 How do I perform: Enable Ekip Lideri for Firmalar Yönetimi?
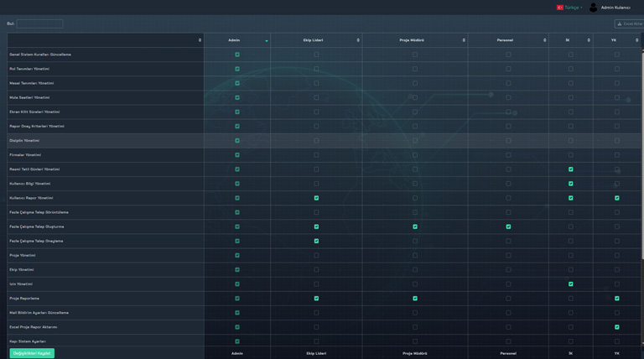point(316,155)
